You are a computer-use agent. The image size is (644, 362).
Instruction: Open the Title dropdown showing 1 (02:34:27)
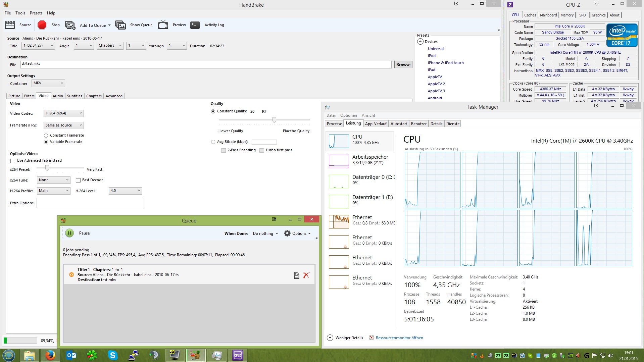click(38, 46)
